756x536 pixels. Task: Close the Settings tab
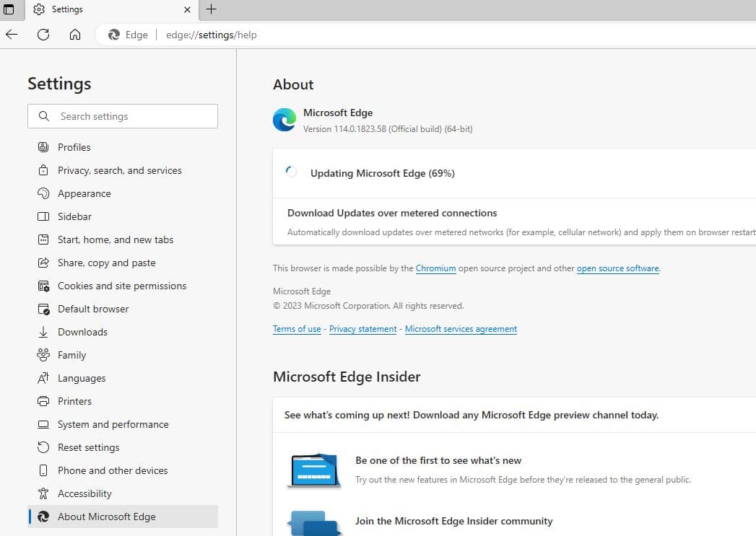187,9
